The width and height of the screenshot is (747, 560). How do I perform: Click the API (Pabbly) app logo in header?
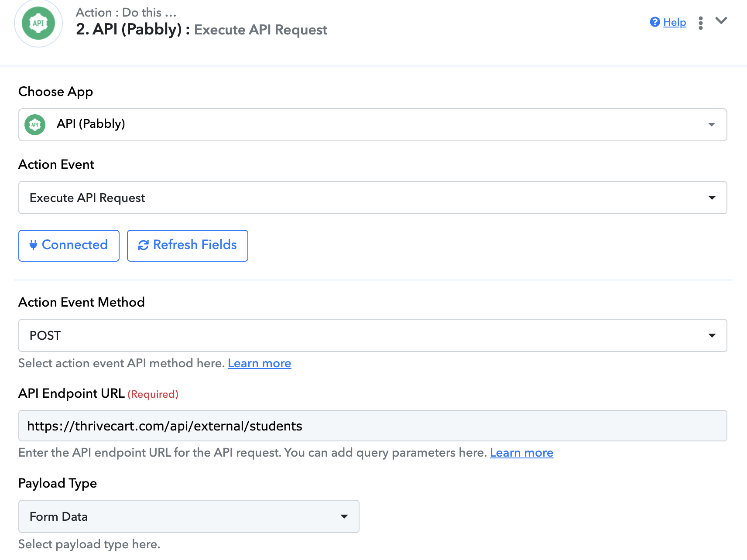(38, 23)
